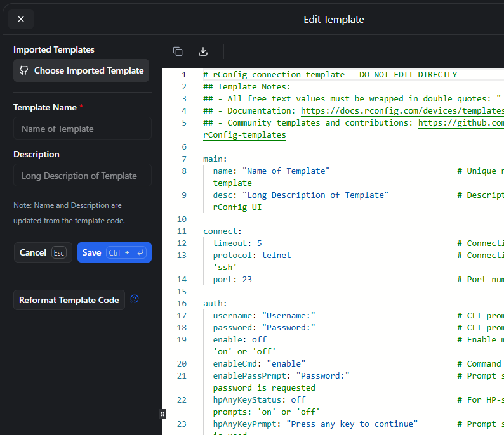Click 'password: "Password:"' code line on line 18
The height and width of the screenshot is (435, 504).
[264, 328]
